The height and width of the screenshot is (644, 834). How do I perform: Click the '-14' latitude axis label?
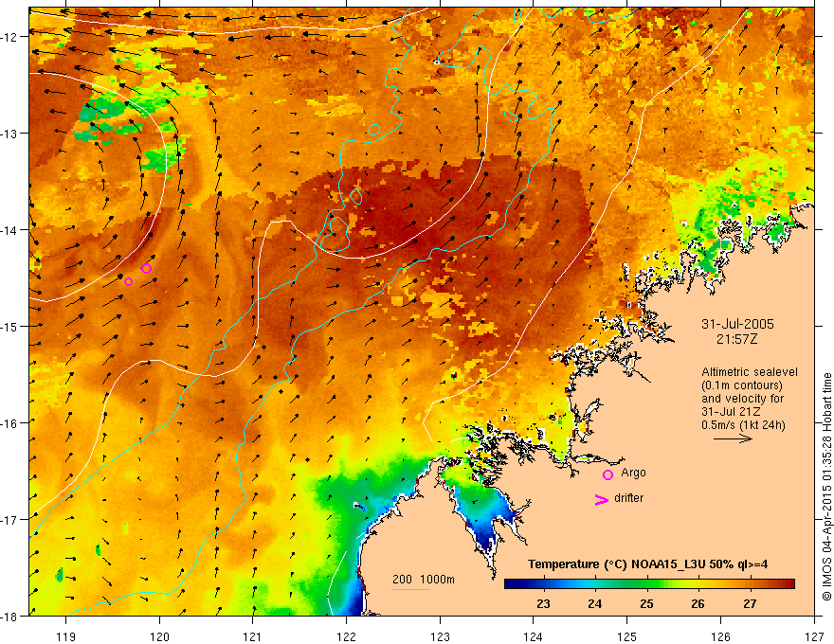pos(9,229)
